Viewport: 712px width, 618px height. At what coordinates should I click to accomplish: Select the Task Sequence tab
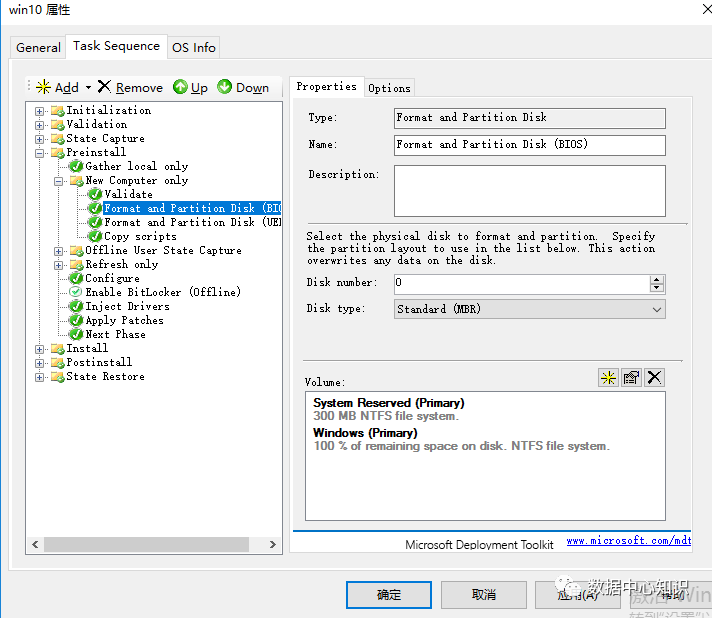coord(116,46)
